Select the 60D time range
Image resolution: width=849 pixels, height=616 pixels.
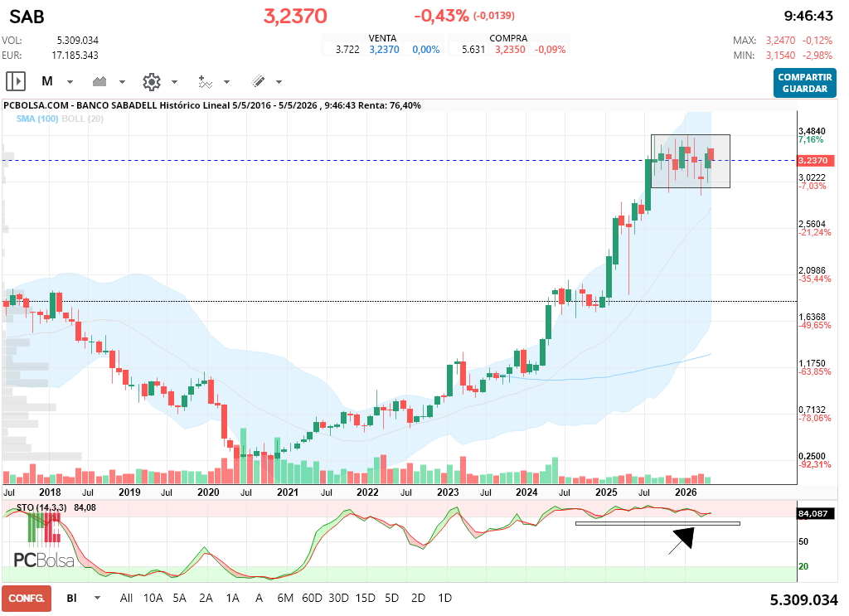click(312, 598)
